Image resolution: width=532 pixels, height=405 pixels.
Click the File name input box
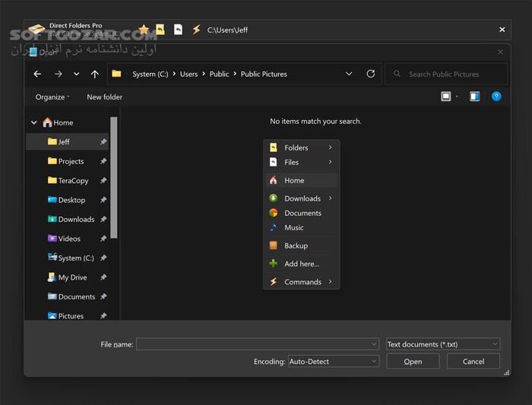(x=258, y=344)
